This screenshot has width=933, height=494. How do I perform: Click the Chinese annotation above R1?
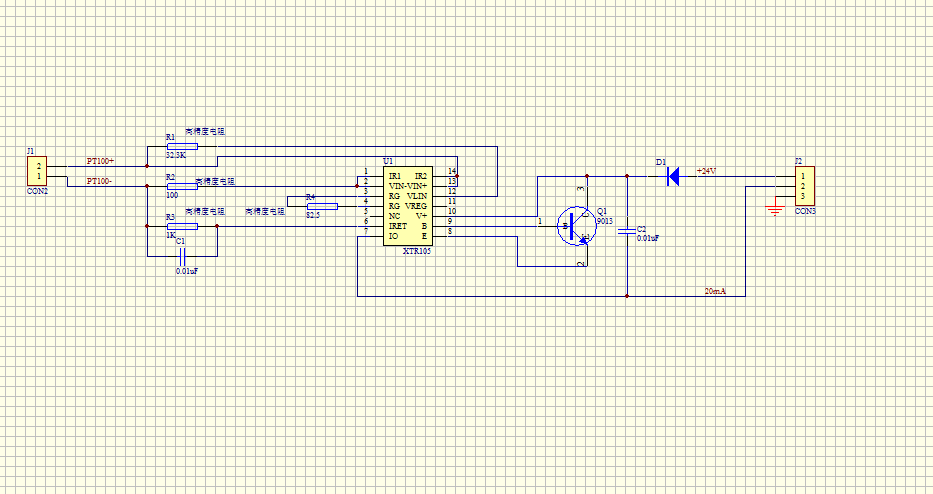click(205, 131)
